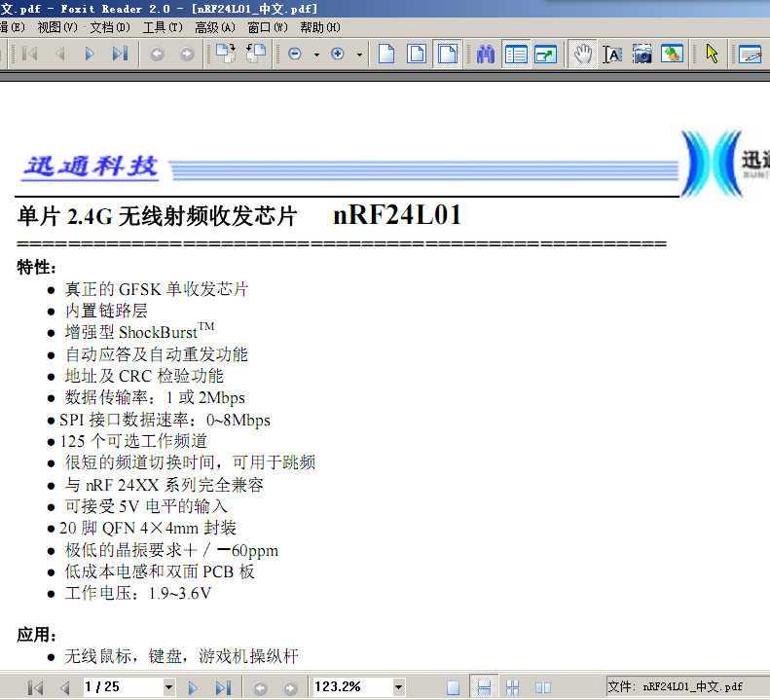This screenshot has height=700, width=770.
Task: Click previous view button in status bar
Action: [x=260, y=688]
